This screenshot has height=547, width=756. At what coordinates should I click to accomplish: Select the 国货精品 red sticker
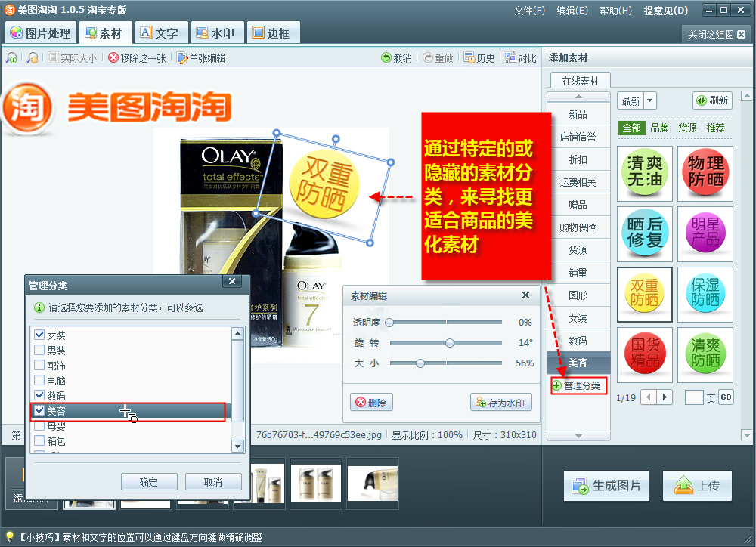pyautogui.click(x=645, y=354)
